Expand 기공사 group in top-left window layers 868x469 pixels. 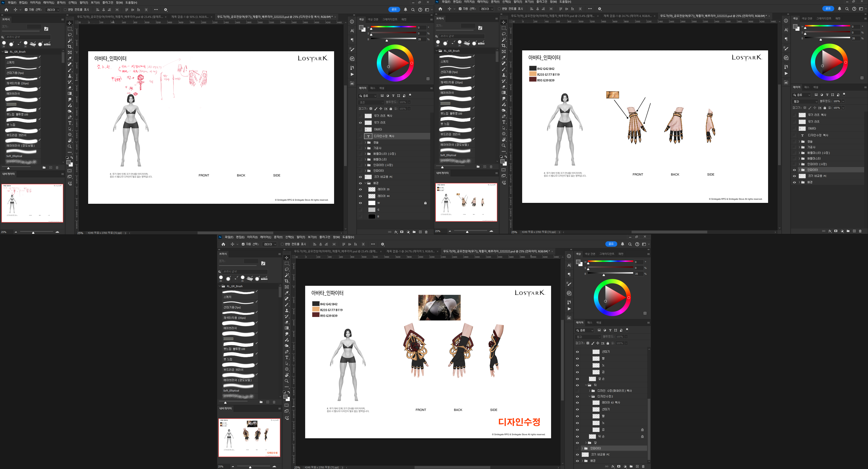click(365, 148)
